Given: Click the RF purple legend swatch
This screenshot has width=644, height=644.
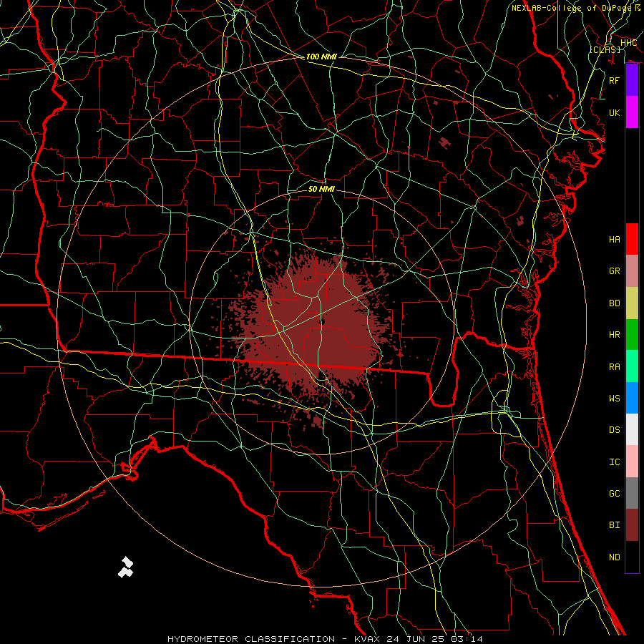Looking at the screenshot, I should pyautogui.click(x=632, y=80).
